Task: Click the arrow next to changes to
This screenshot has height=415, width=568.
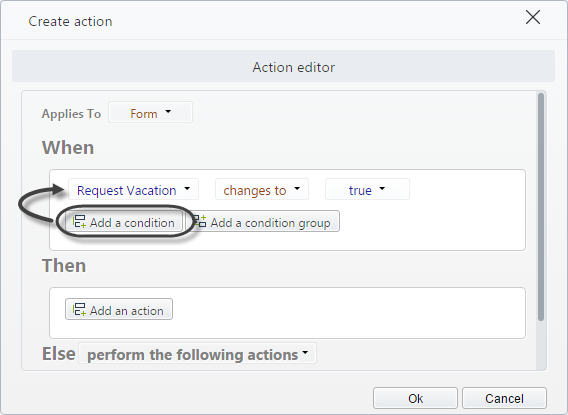Action: 297,188
